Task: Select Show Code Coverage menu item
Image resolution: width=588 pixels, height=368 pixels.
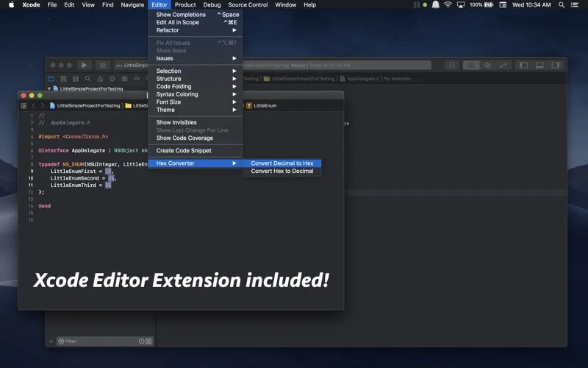Action: (196, 138)
